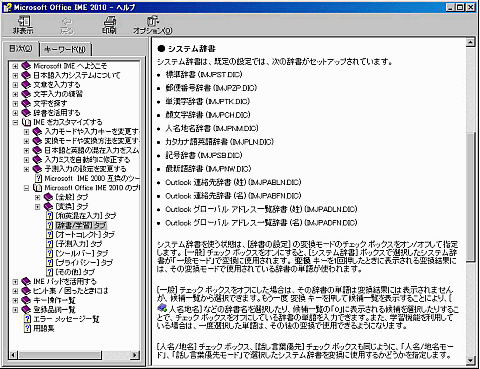Click book icon next to 文字を探す
The height and width of the screenshot is (369, 480).
tap(26, 103)
